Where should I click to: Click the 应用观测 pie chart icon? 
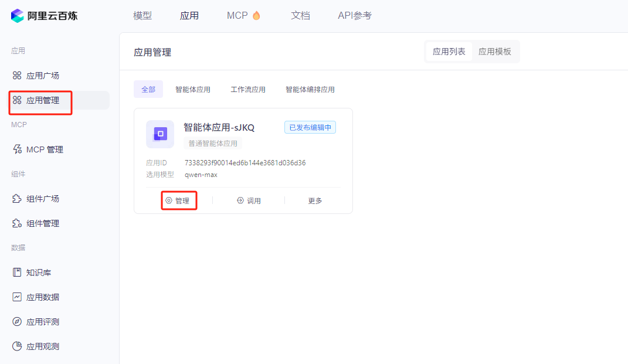point(17,346)
